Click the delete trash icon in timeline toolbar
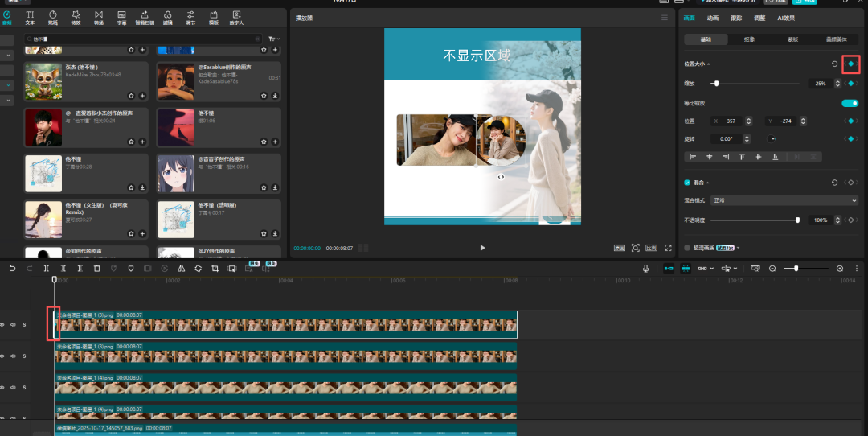Image resolution: width=868 pixels, height=436 pixels. pyautogui.click(x=96, y=268)
